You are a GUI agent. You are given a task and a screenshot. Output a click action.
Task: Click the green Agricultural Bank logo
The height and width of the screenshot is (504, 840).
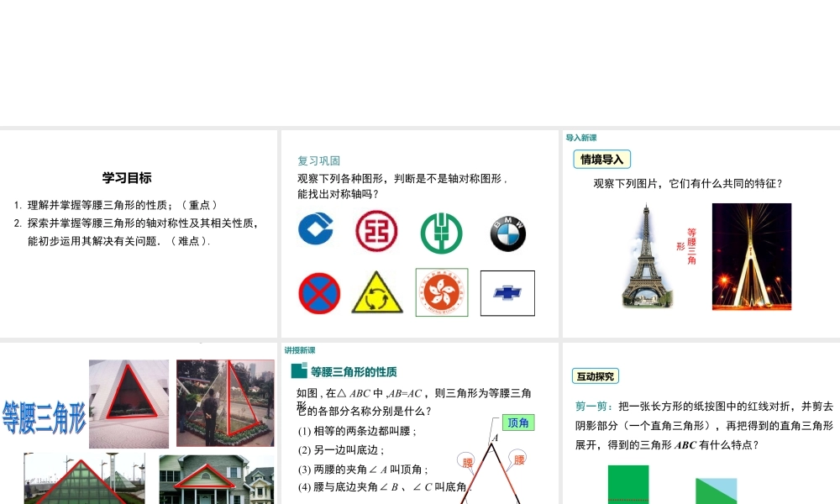click(442, 232)
